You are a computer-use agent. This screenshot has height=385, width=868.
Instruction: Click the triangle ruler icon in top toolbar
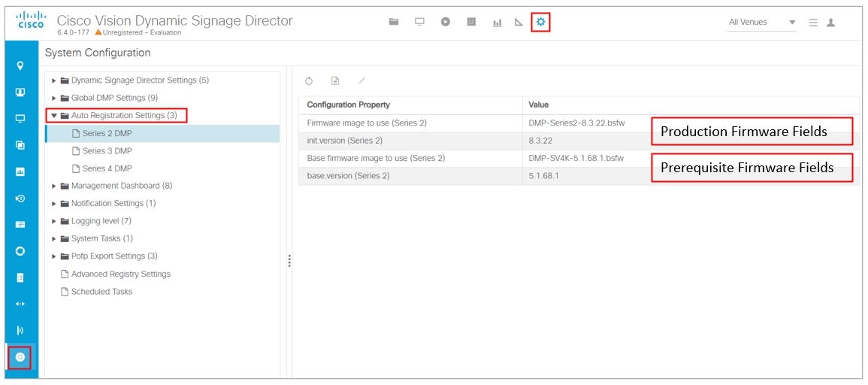point(519,22)
